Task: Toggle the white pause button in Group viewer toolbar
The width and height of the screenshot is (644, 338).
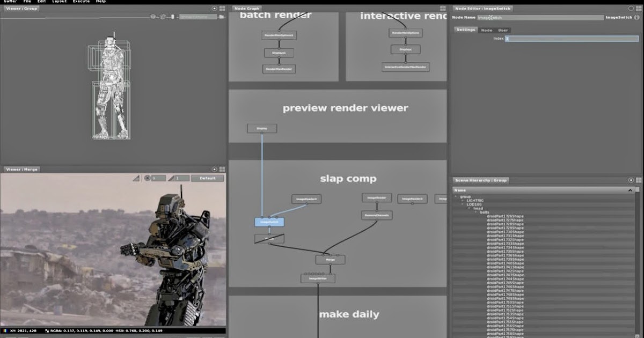Action: tap(172, 17)
